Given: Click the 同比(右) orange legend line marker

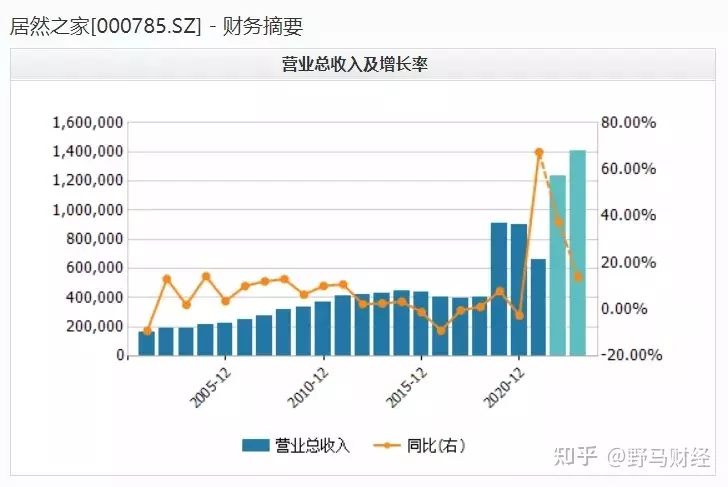Looking at the screenshot, I should point(386,446).
